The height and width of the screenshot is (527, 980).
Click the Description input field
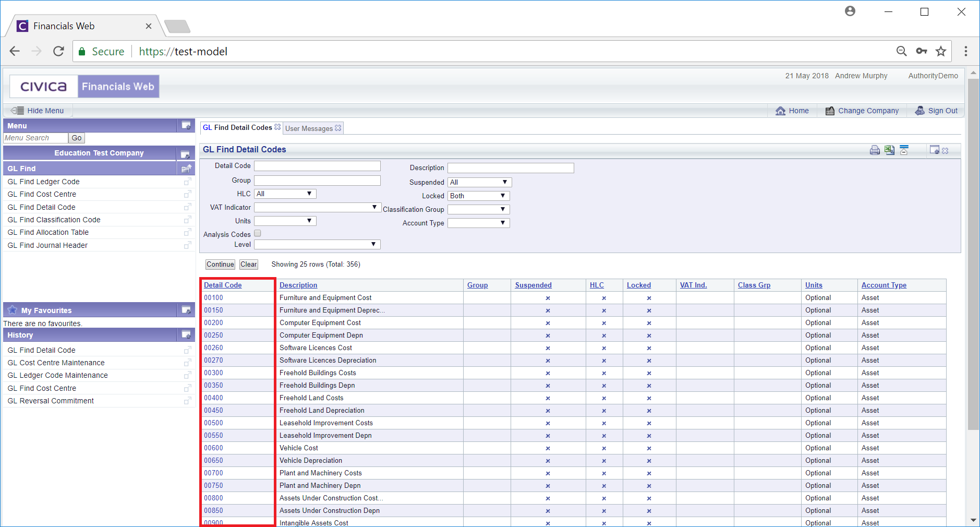click(511, 167)
